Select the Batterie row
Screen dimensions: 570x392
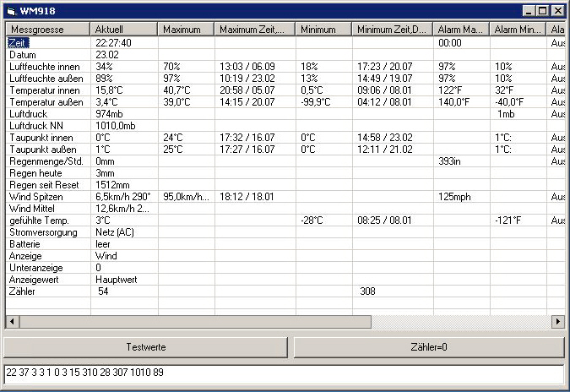coord(26,243)
